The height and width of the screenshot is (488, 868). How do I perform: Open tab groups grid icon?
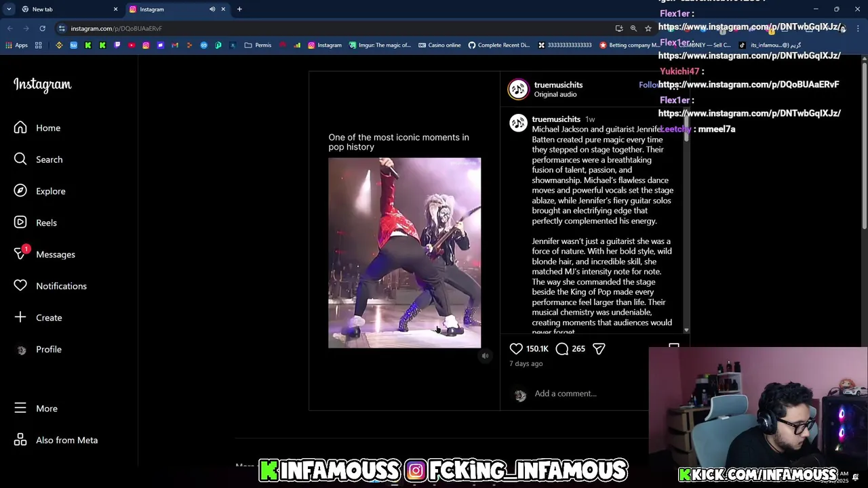point(39,45)
